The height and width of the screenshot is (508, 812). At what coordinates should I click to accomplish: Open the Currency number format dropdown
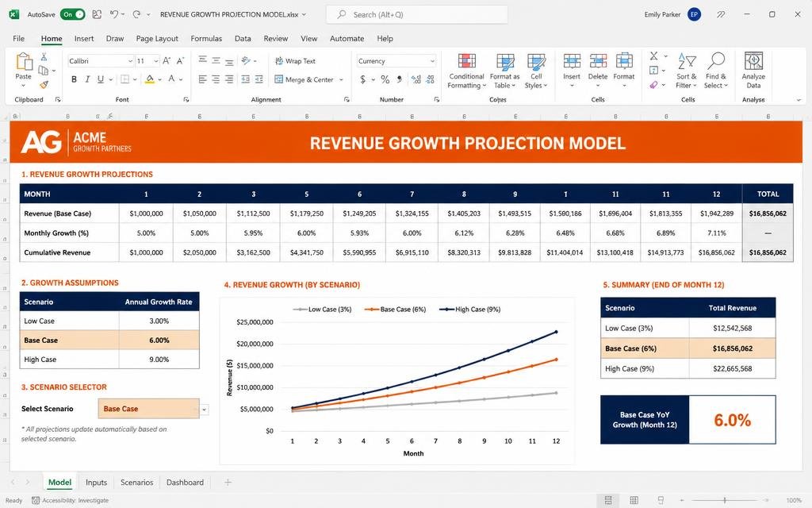pos(432,61)
